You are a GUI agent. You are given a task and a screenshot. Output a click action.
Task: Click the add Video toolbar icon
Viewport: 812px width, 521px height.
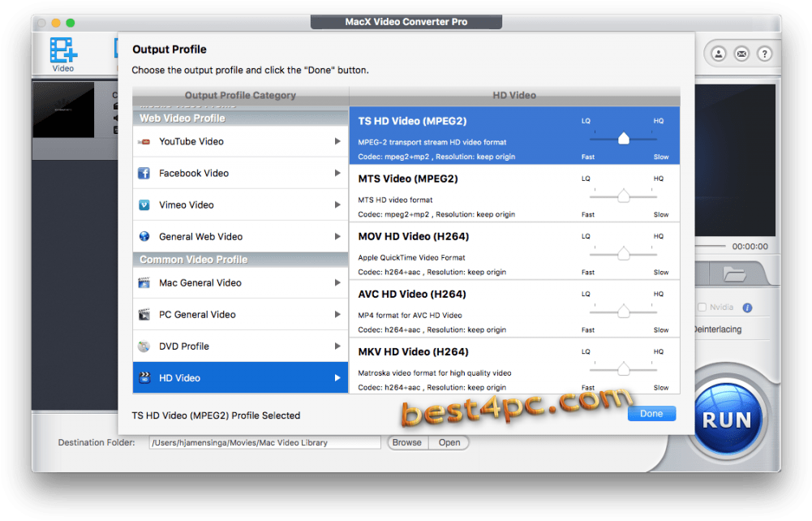[x=63, y=54]
